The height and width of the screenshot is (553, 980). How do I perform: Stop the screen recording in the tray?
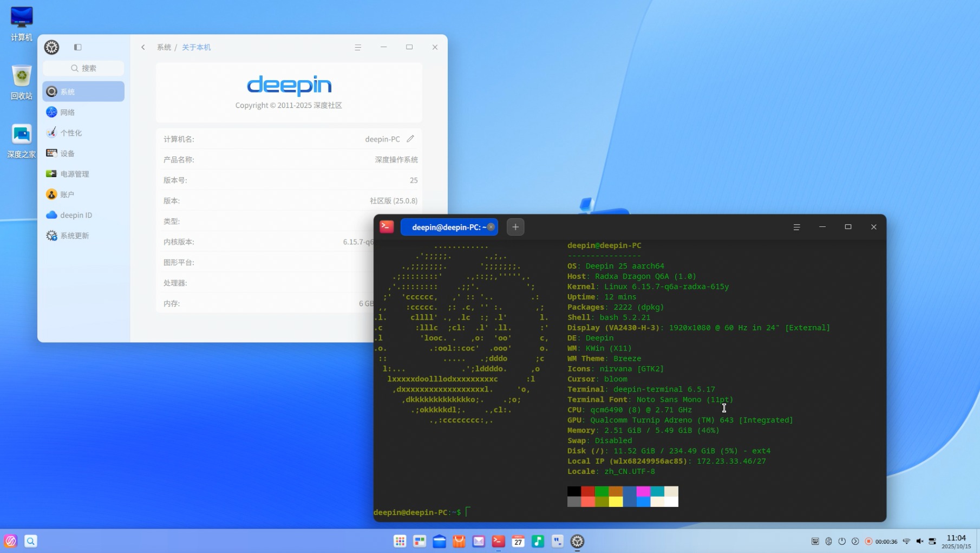click(868, 541)
